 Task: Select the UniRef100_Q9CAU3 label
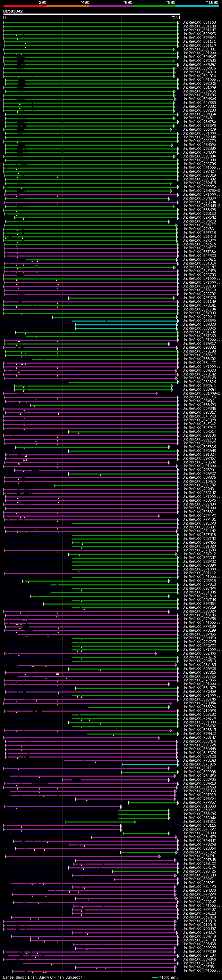199,60
